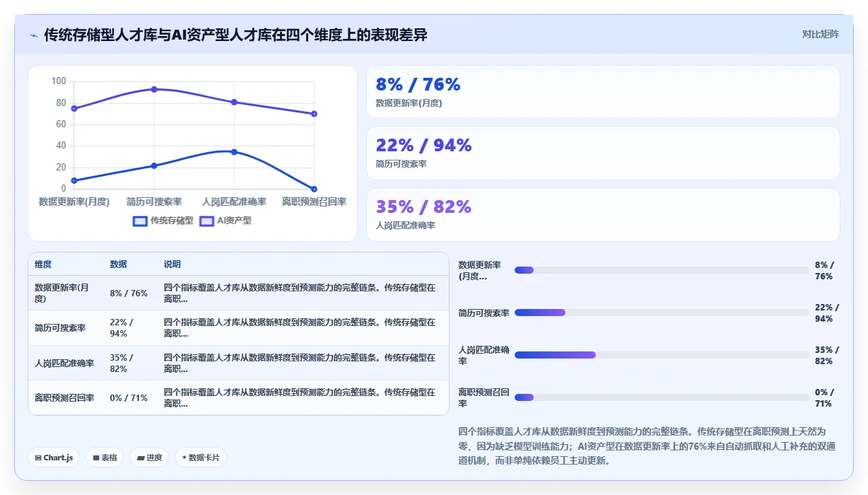Click the 对比矩阵 label
This screenshot has width=868, height=495.
point(820,34)
